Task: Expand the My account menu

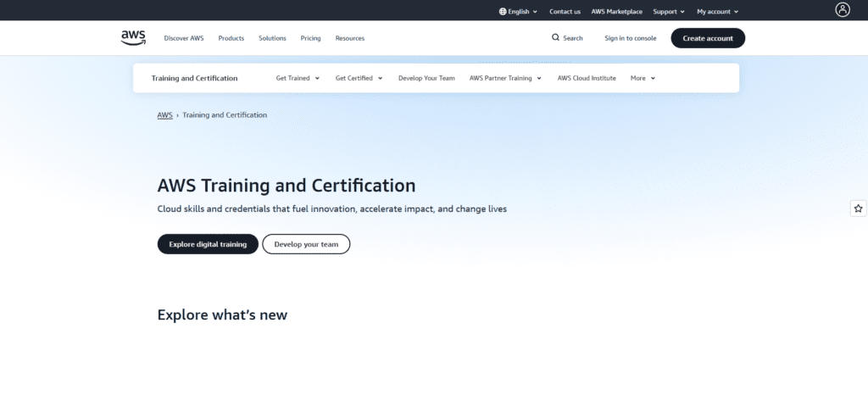Action: [717, 11]
